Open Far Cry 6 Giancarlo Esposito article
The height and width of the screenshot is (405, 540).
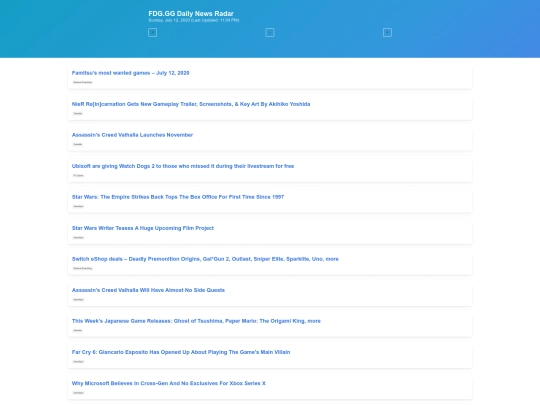[181, 352]
